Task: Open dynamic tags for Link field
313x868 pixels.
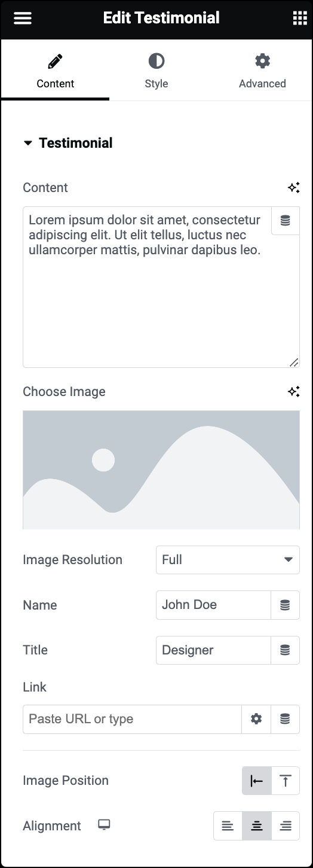Action: 286,719
